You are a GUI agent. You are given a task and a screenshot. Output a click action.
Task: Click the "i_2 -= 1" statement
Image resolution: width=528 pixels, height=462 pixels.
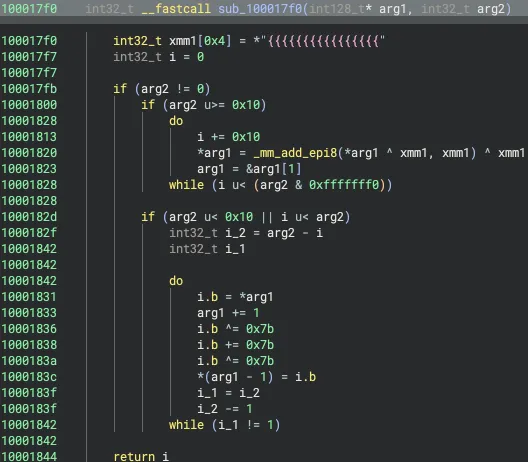point(225,409)
